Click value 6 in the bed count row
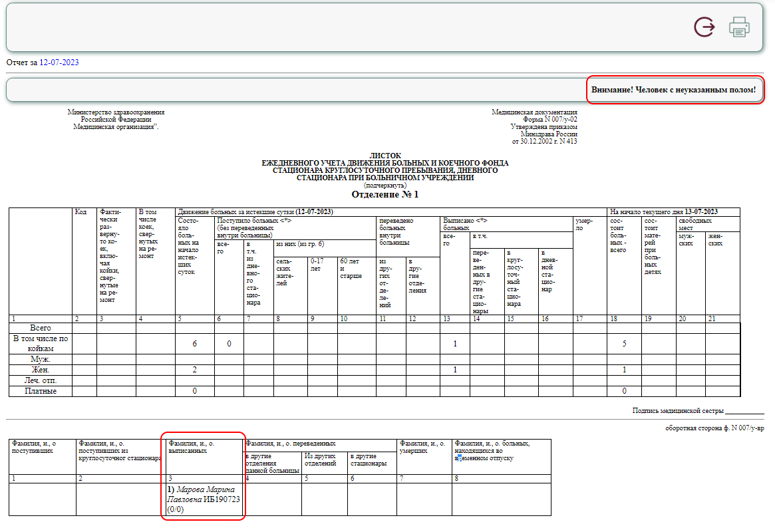The height and width of the screenshot is (532, 775). pyautogui.click(x=194, y=344)
